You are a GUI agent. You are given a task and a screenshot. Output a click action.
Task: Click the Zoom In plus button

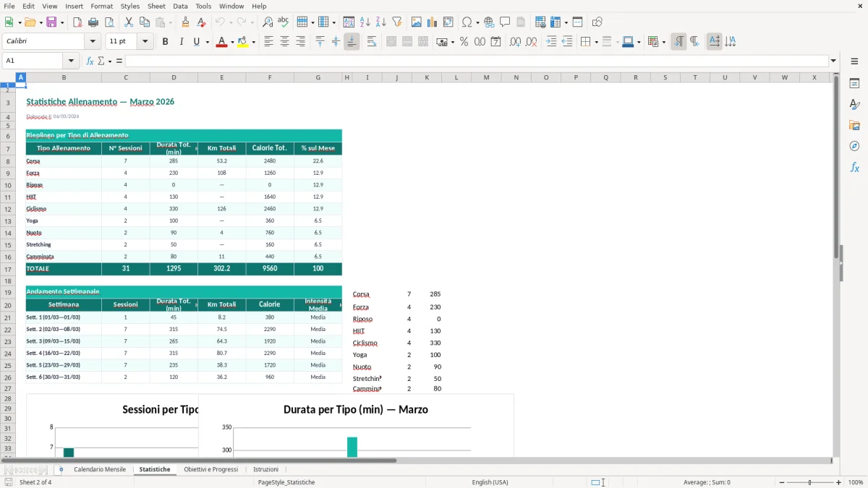(x=839, y=482)
